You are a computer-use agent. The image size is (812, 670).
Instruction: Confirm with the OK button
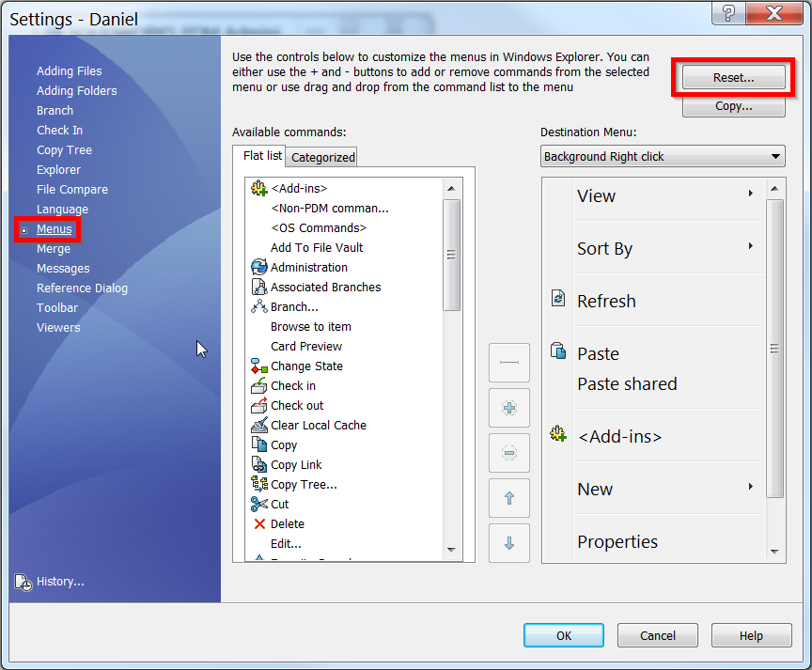564,635
